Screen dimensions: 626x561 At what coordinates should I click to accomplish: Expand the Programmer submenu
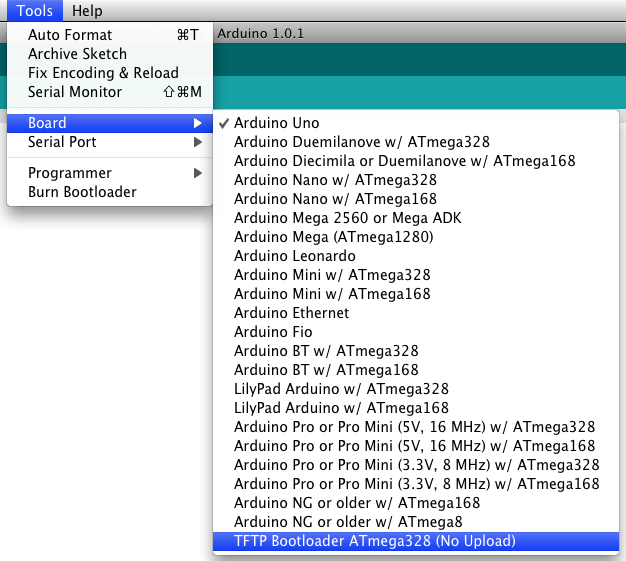110,173
